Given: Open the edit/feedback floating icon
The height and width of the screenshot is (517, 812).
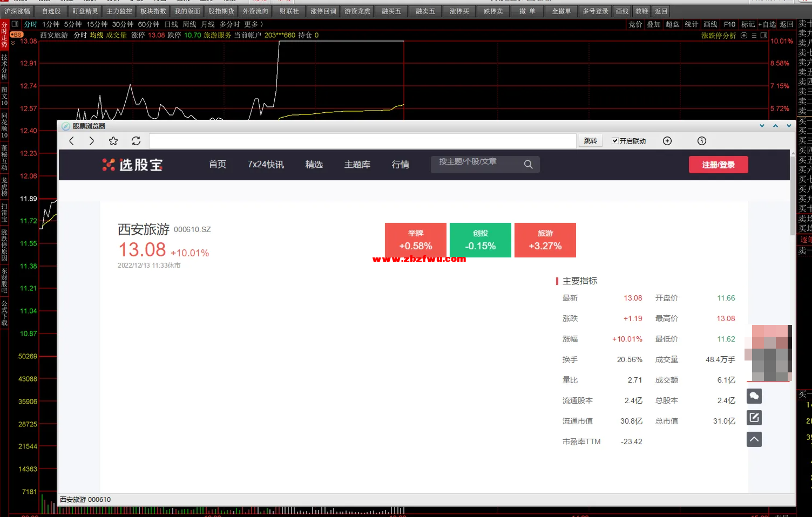Looking at the screenshot, I should (754, 418).
